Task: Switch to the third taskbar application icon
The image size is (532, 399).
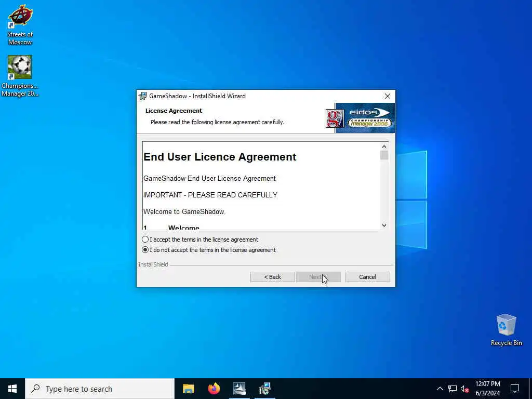Action: coord(239,389)
